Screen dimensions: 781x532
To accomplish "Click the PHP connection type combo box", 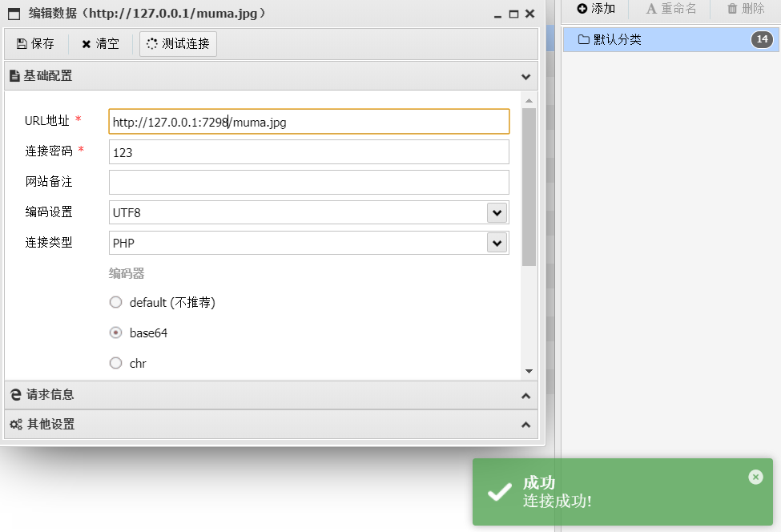I will (309, 243).
